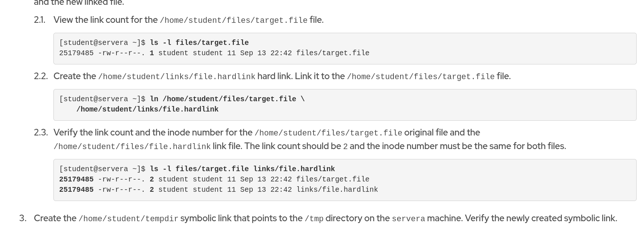Click inline path '/home/student/files/file.hardlink' in step 2.3

coord(132,146)
